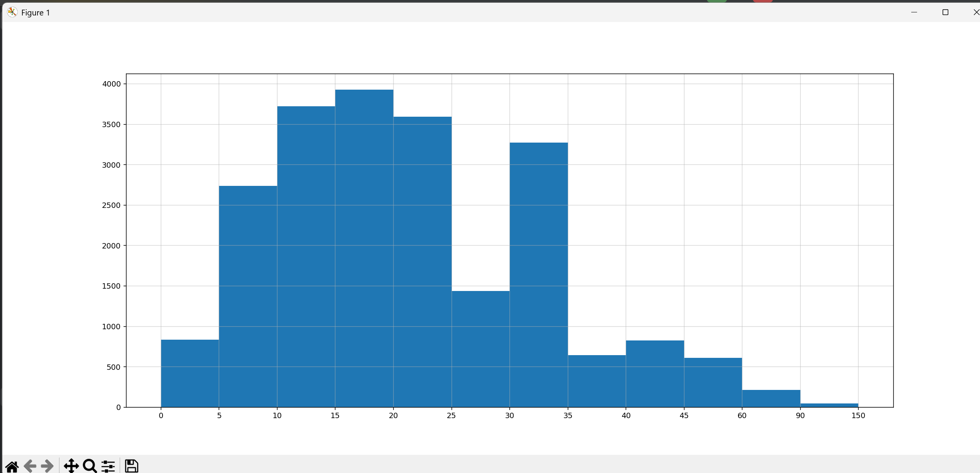Select the first bar between 0 and 5
Screen dimensions: 980x473
(x=190, y=373)
